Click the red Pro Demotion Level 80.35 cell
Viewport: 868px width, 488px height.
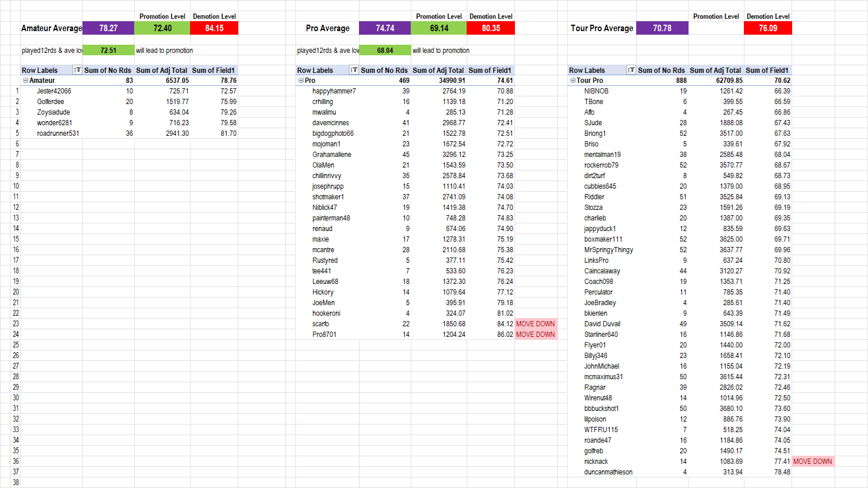pos(491,28)
